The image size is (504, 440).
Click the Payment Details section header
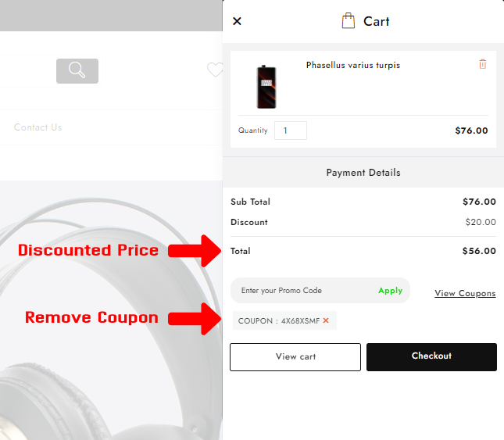click(x=363, y=173)
